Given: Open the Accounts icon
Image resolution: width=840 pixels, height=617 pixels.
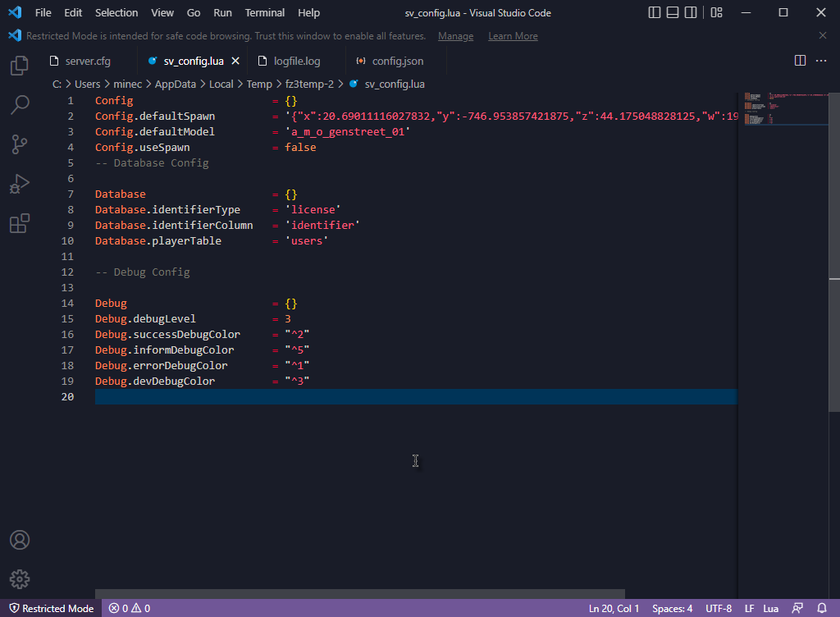Looking at the screenshot, I should pyautogui.click(x=20, y=540).
